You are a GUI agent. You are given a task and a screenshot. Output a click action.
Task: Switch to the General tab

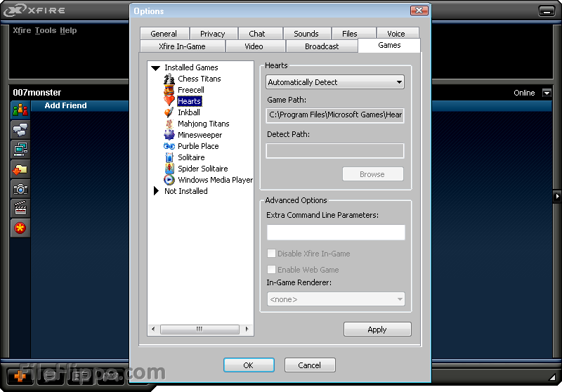click(164, 34)
